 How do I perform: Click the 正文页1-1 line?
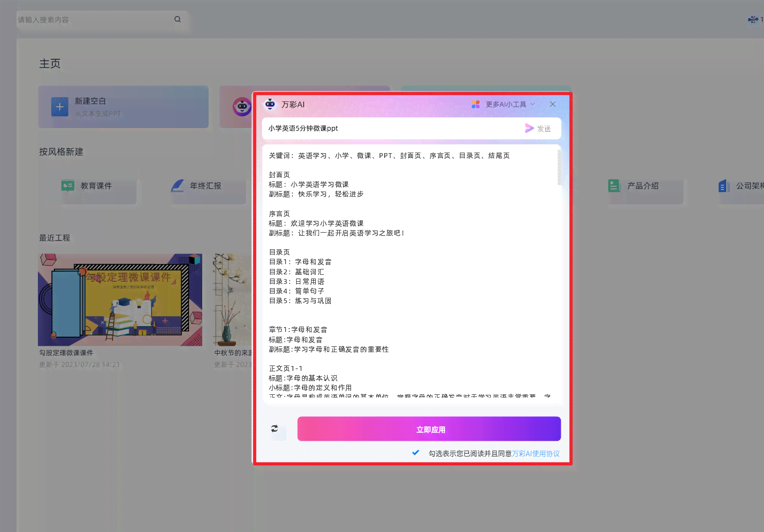(285, 369)
